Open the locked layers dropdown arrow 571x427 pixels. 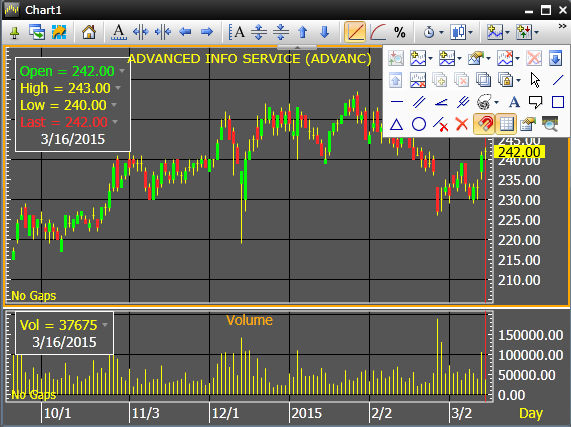click(x=518, y=80)
